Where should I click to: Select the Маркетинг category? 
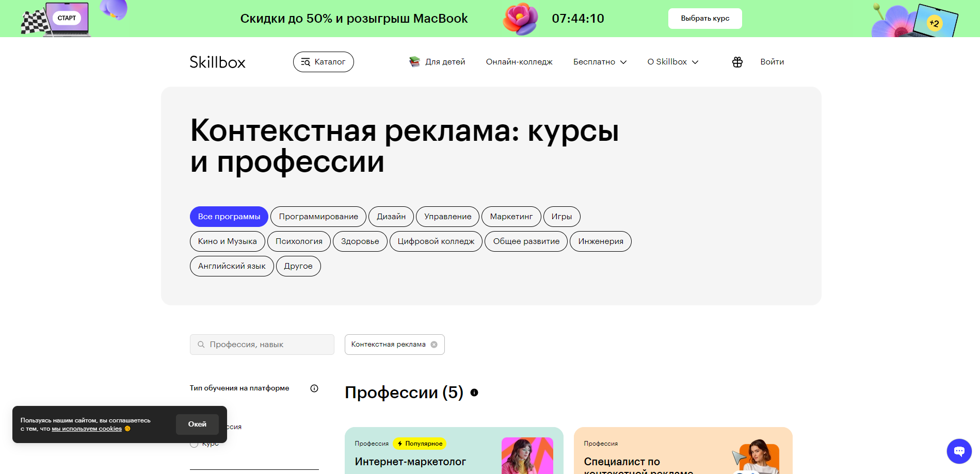click(x=511, y=217)
